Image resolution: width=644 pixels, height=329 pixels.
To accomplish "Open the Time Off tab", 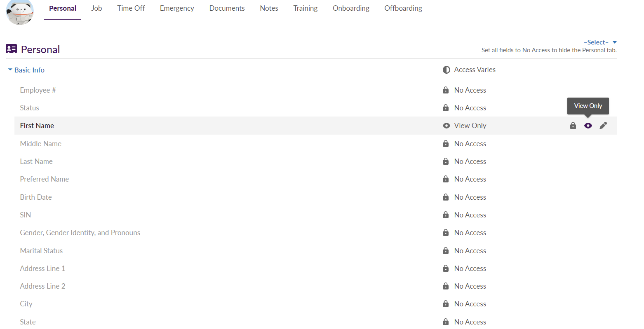I will [x=131, y=8].
